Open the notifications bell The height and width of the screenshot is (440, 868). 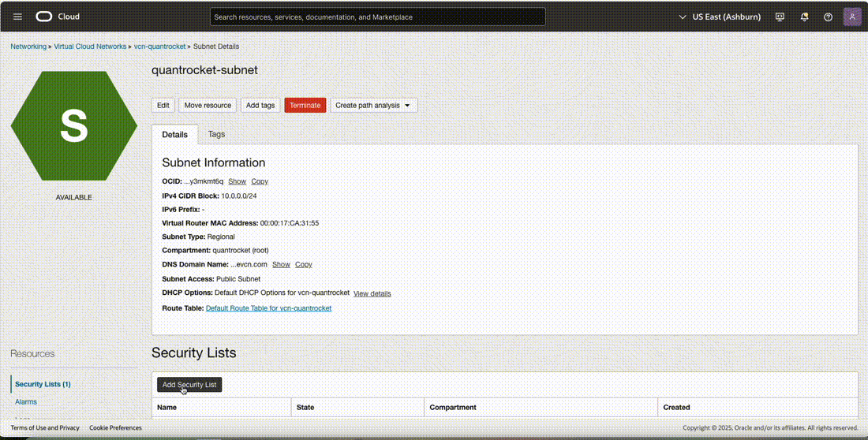(804, 17)
